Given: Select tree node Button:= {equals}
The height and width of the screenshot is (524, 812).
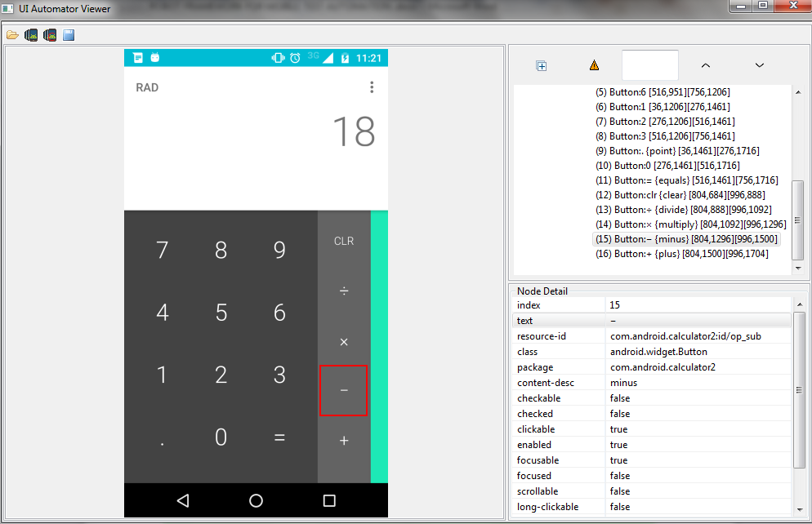Looking at the screenshot, I should pyautogui.click(x=686, y=180).
